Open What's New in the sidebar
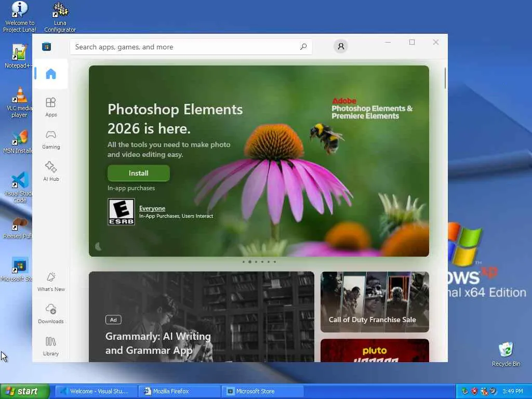The image size is (532, 399). [51, 282]
